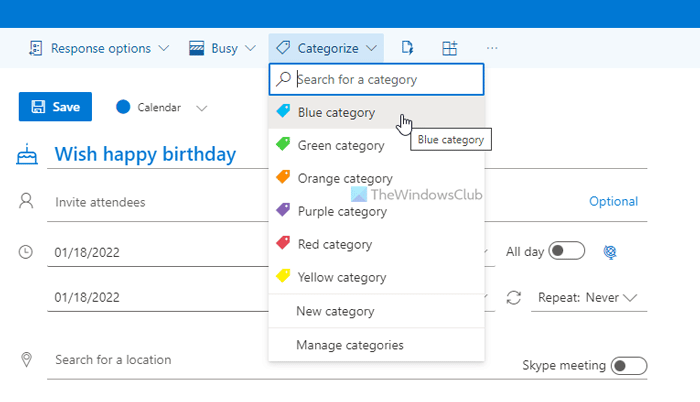Screen dimensions: 700x402
Task: Enable the Skype meeting toggle
Action: (629, 366)
